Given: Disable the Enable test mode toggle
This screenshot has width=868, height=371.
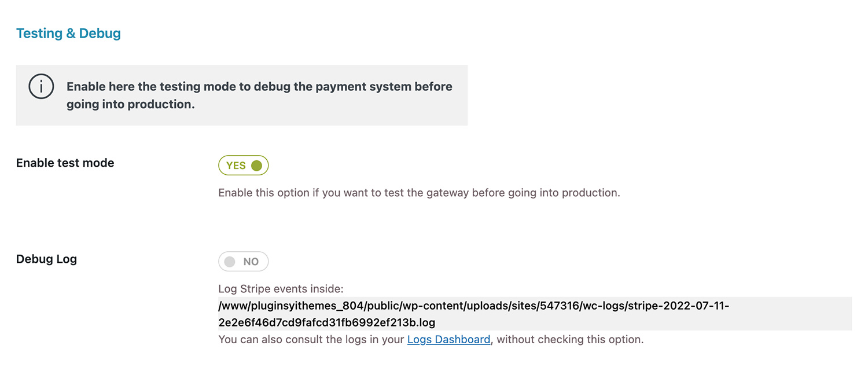Looking at the screenshot, I should click(244, 166).
